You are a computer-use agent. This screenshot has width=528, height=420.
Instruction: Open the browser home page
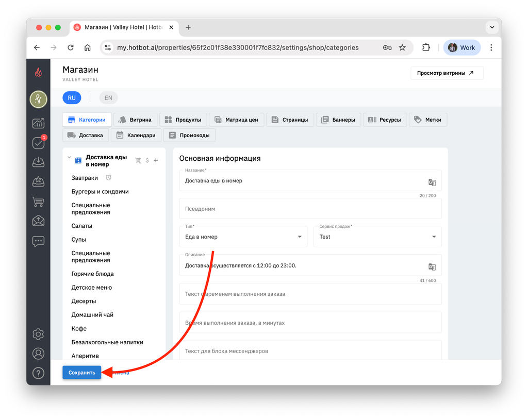coord(88,48)
